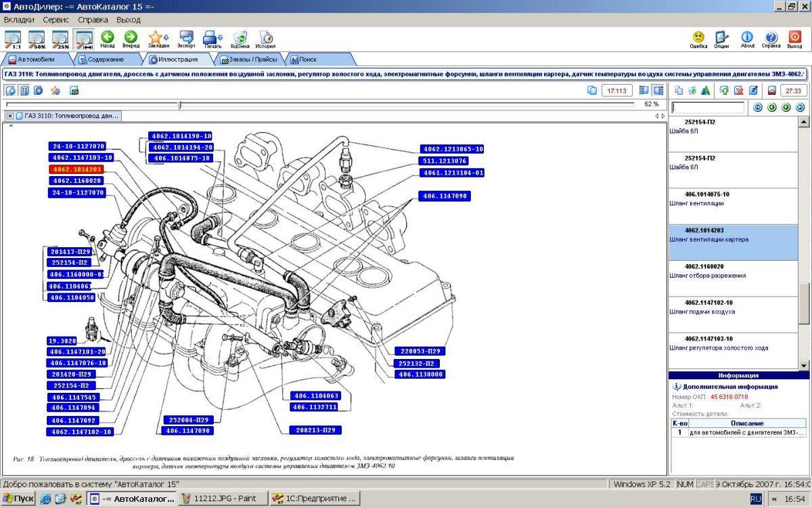The image size is (812, 508).
Task: Open Опции settings icon
Action: [x=721, y=39]
